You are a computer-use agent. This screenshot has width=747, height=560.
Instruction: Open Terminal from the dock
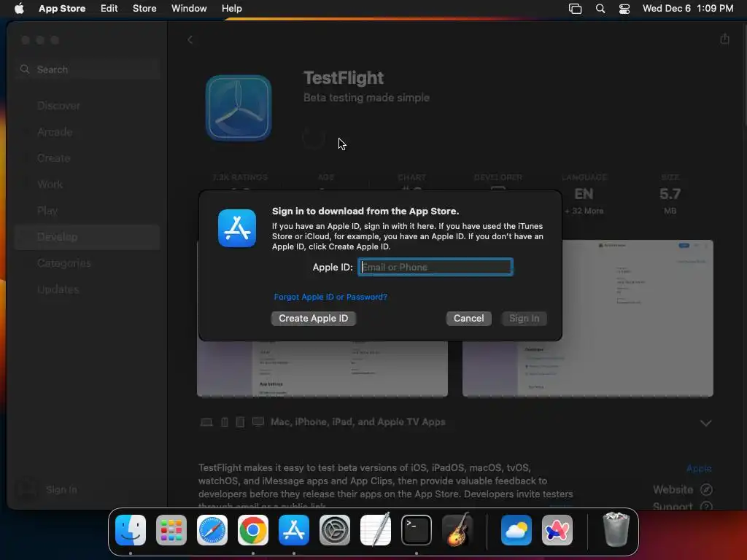click(x=417, y=530)
